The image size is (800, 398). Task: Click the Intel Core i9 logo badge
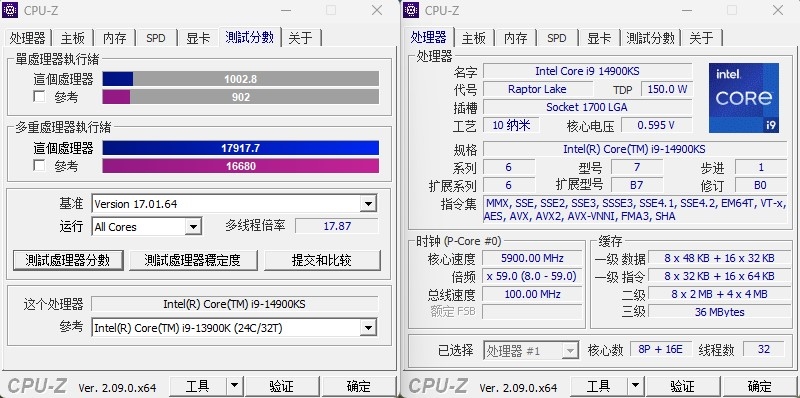[x=743, y=97]
